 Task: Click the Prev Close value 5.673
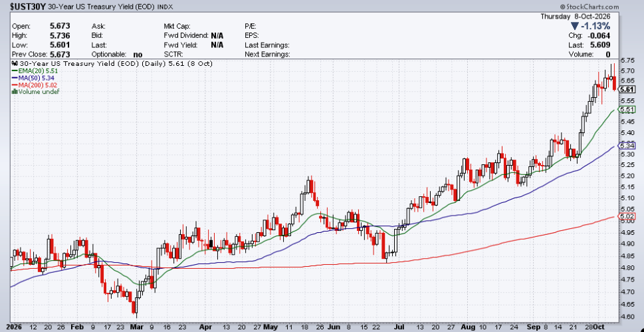click(60, 55)
